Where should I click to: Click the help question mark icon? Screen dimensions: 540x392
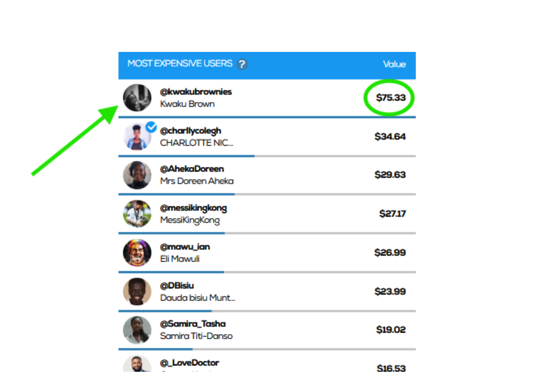[x=242, y=64]
